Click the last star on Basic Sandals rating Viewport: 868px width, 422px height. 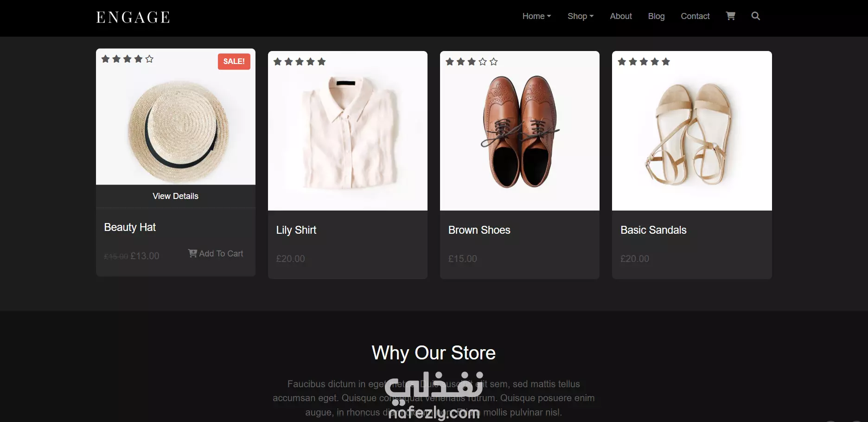666,62
